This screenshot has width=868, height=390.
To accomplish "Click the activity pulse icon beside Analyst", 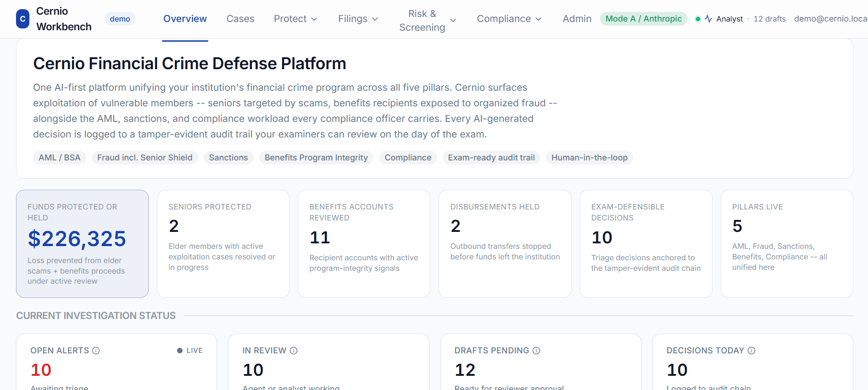I will tap(708, 19).
